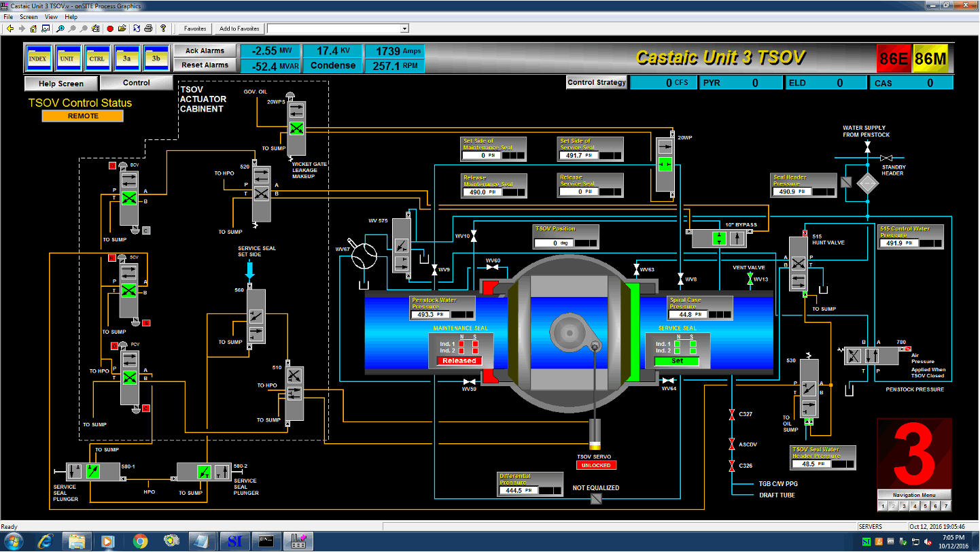Toggle the NOT EQUALIZED indicator box
Screen dimensions: 980x552
[596, 500]
